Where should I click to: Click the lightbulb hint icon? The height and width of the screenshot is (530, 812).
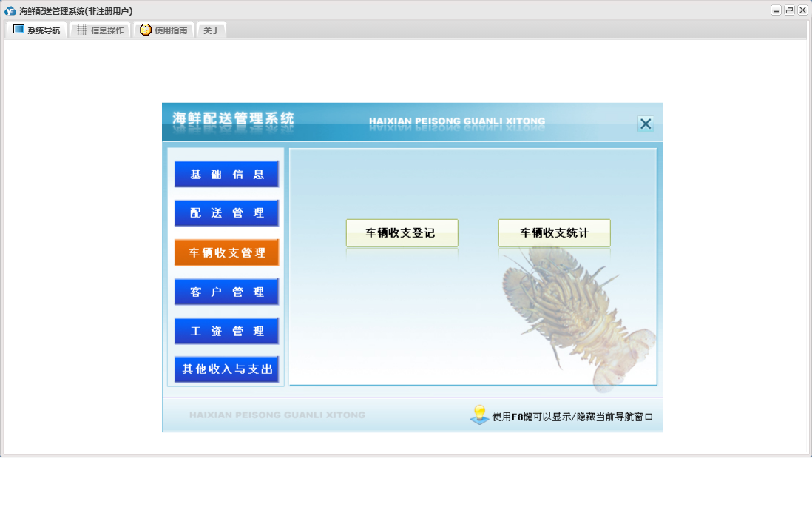tap(479, 415)
